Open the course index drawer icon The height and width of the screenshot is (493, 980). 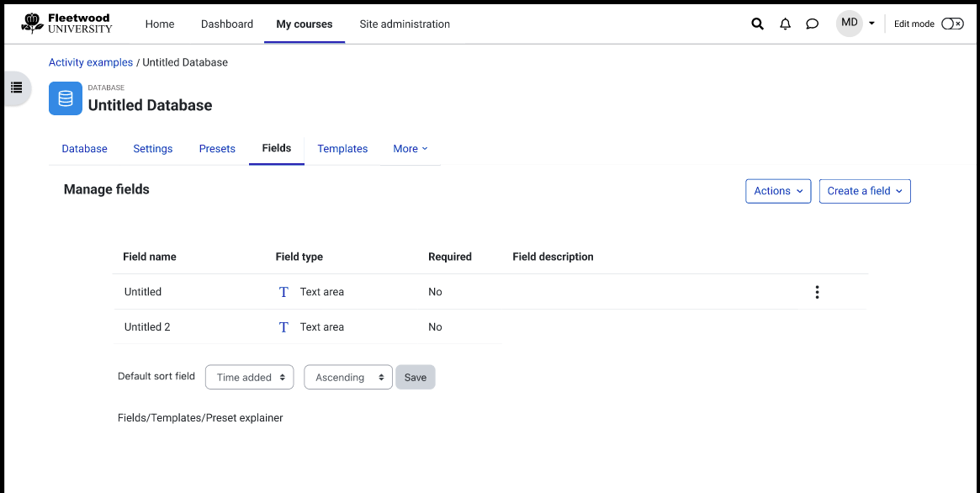(x=17, y=87)
